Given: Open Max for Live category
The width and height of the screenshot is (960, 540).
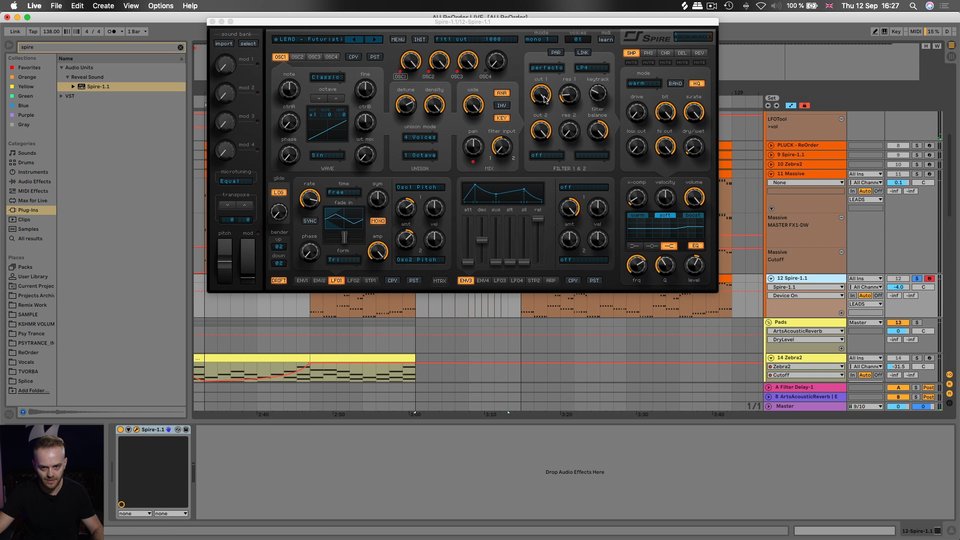Looking at the screenshot, I should point(32,200).
